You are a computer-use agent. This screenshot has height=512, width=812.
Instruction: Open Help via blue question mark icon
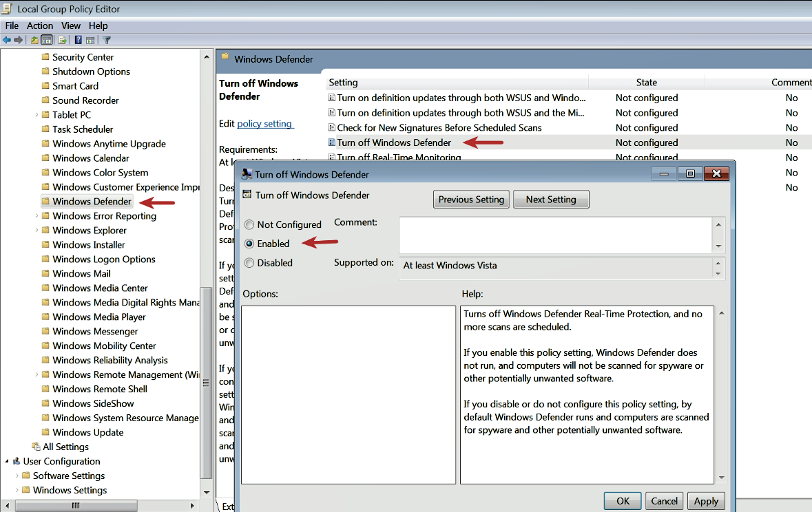[79, 40]
